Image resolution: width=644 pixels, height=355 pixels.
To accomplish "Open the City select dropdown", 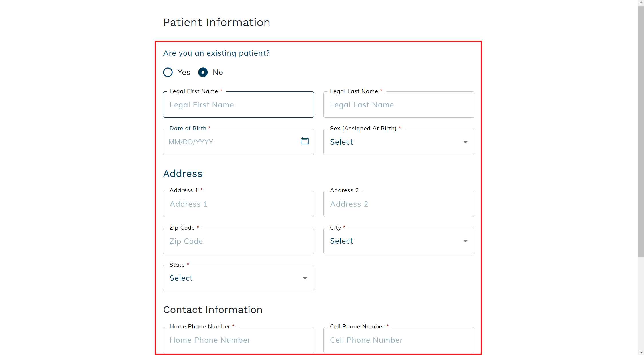I will (x=399, y=241).
